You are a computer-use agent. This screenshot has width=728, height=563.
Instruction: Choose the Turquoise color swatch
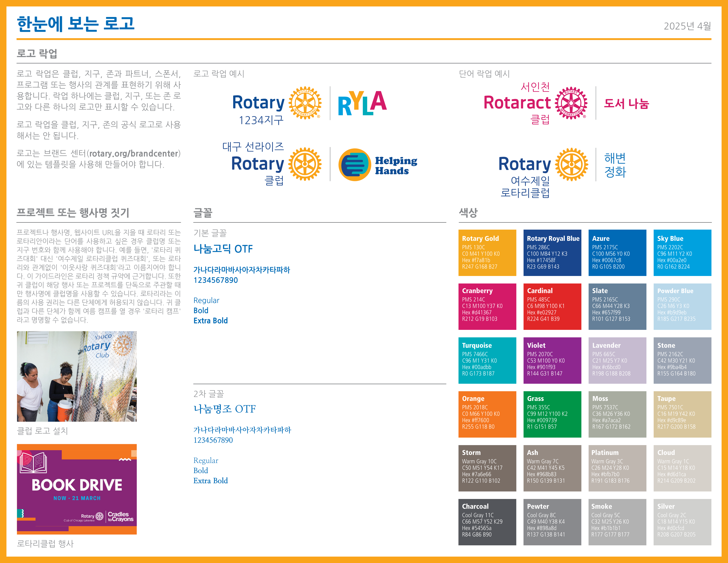click(487, 360)
